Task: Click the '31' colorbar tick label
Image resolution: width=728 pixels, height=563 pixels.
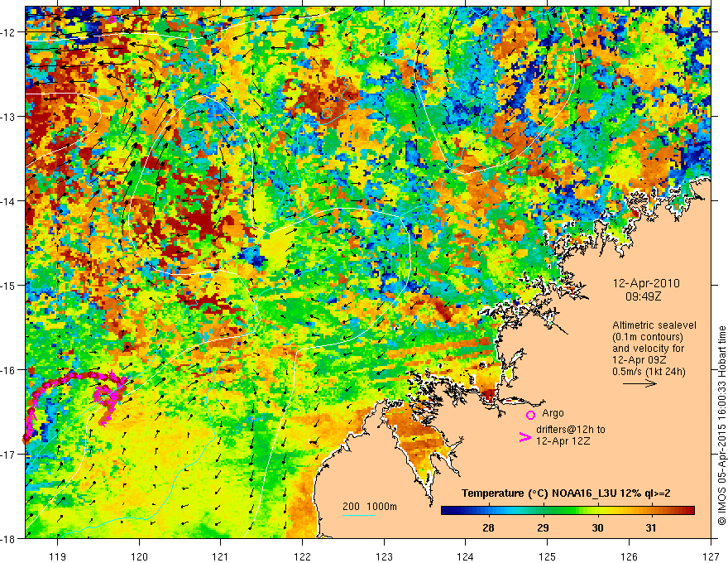Action: (651, 528)
